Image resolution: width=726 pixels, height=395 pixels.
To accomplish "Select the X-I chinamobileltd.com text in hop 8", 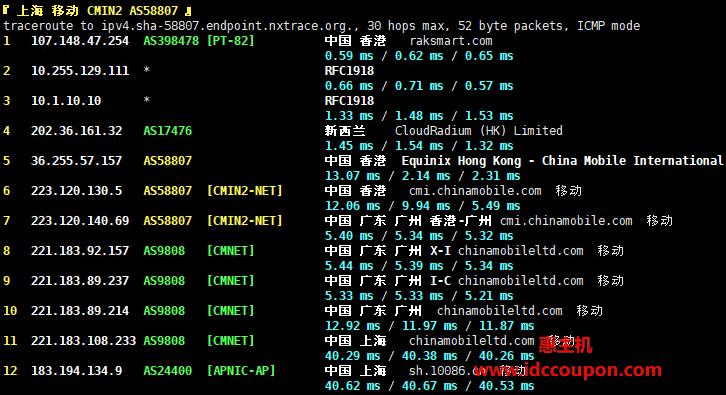I will [x=507, y=251].
